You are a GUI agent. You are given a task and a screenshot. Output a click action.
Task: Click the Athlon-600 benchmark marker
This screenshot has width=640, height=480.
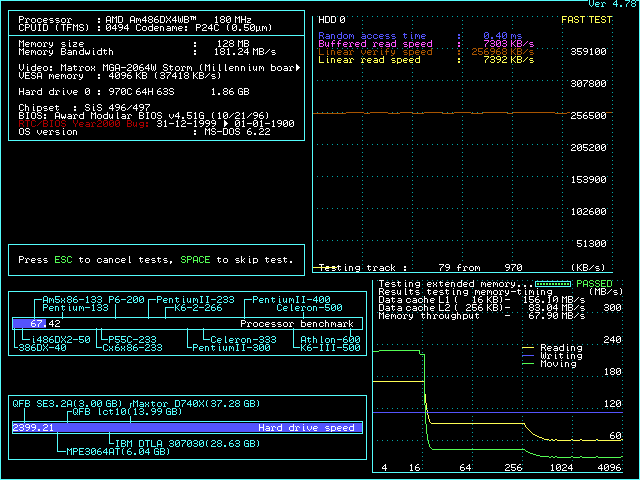(331, 339)
